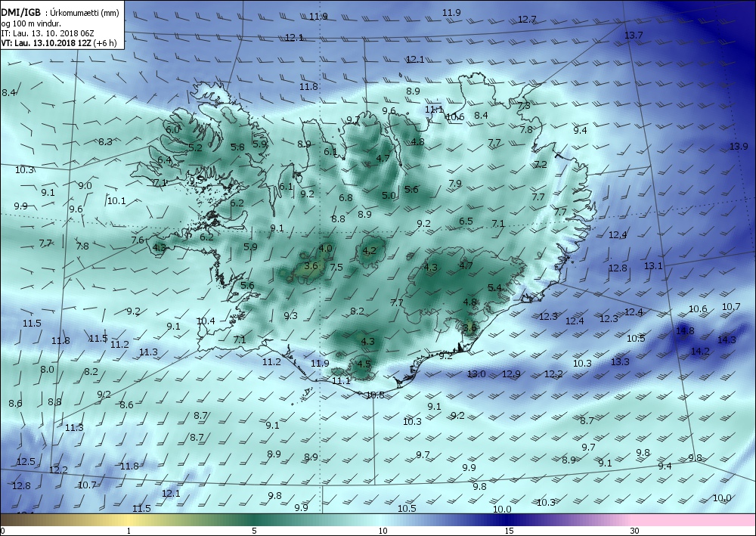Click the "14.2" value on the map
The image size is (756, 536).
(700, 351)
